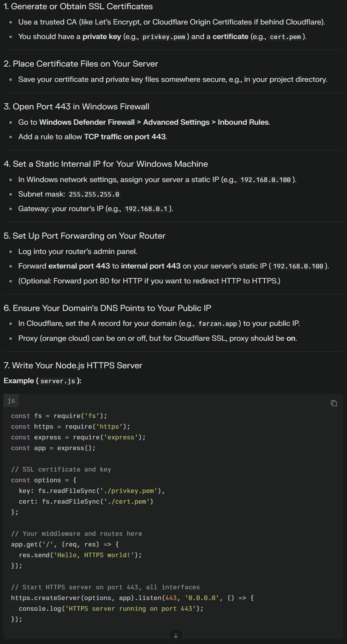Click the static IP 192.168.0.100 under Windows network settings
This screenshot has height=644, width=347.
coord(266,180)
